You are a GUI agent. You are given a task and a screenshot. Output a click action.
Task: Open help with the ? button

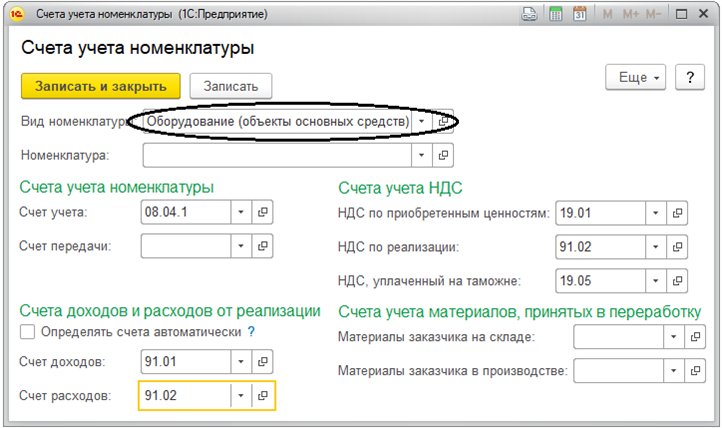tap(690, 77)
